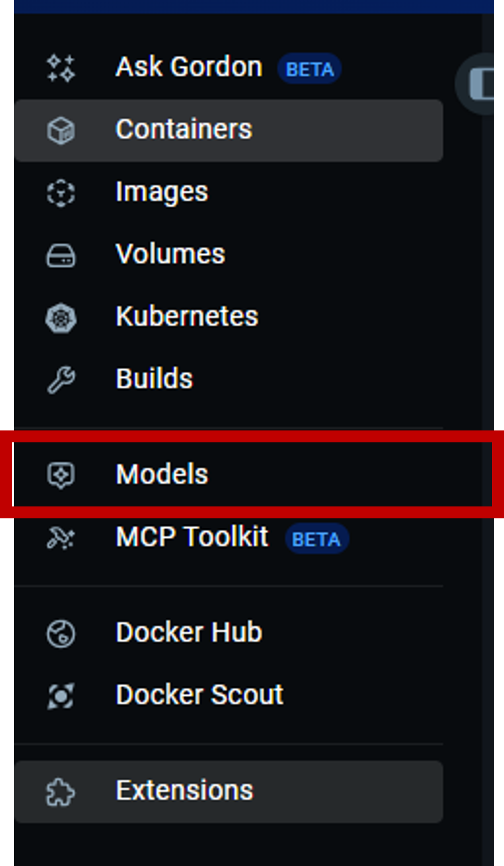Click the Builds wrench icon
The width and height of the screenshot is (504, 866).
pos(61,379)
